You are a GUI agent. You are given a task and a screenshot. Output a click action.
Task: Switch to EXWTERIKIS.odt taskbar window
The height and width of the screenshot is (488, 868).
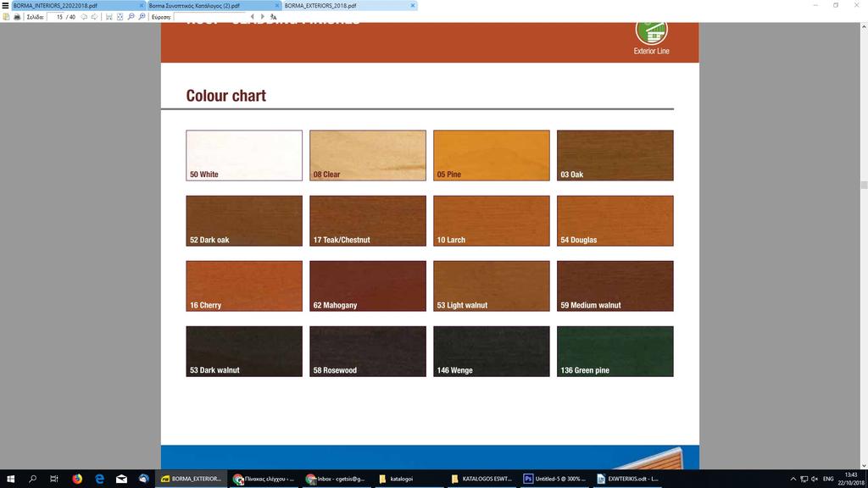click(x=628, y=480)
